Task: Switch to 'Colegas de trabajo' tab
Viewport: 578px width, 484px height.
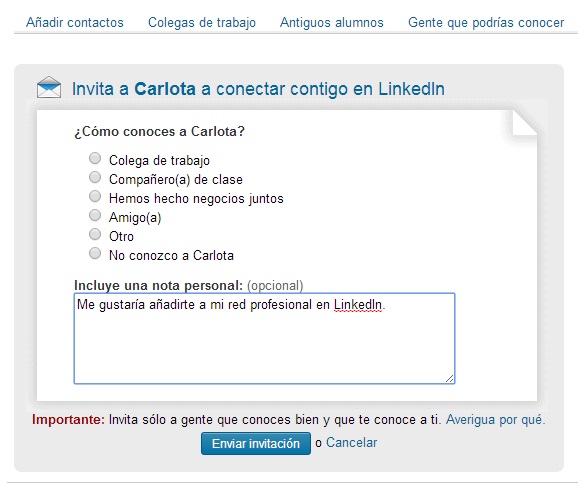Action: 202,22
